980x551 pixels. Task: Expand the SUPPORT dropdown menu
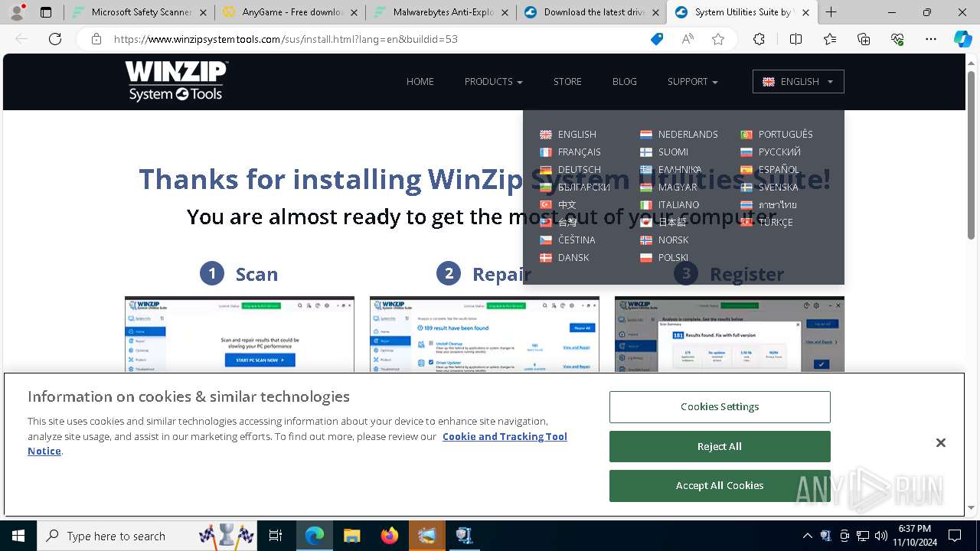(692, 82)
